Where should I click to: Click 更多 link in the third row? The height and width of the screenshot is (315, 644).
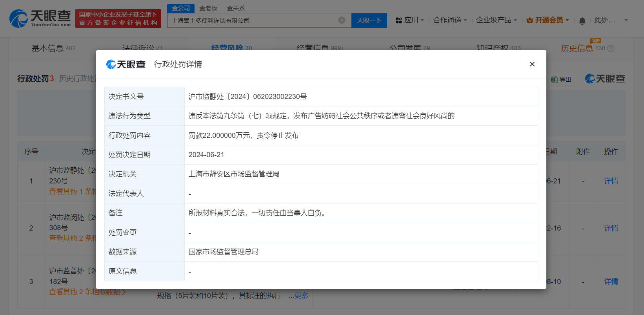coord(301,296)
